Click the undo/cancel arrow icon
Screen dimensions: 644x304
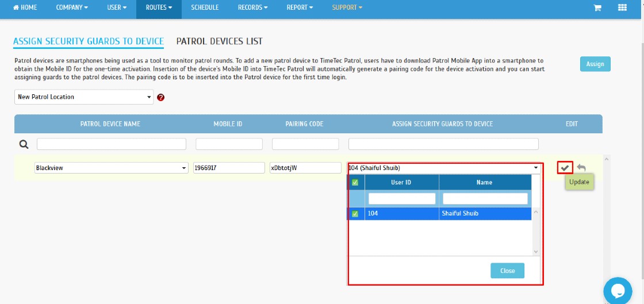[x=581, y=168]
